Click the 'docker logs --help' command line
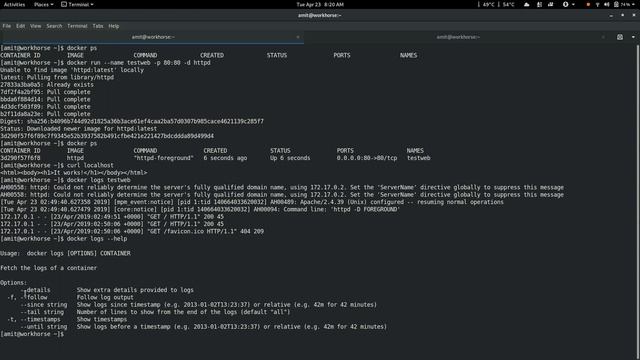 pyautogui.click(x=64, y=239)
